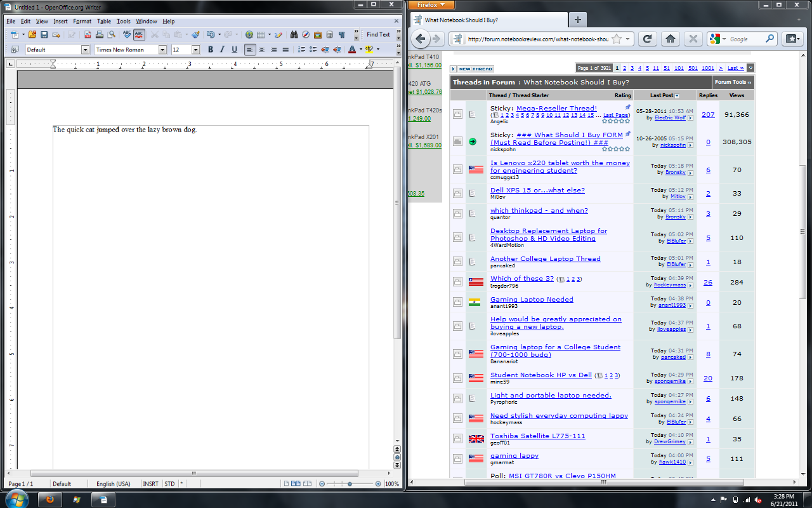Open the Highlighting color dropdown arrow
The width and height of the screenshot is (812, 508).
pyautogui.click(x=377, y=50)
